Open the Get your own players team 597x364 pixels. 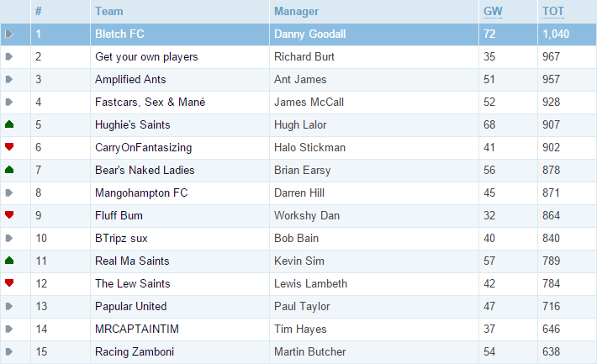146,56
